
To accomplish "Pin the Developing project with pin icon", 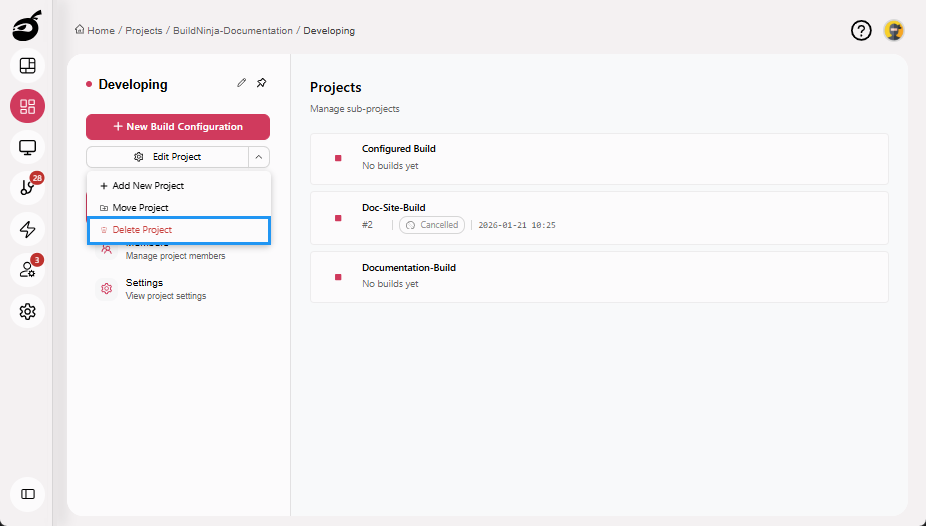I will click(262, 83).
